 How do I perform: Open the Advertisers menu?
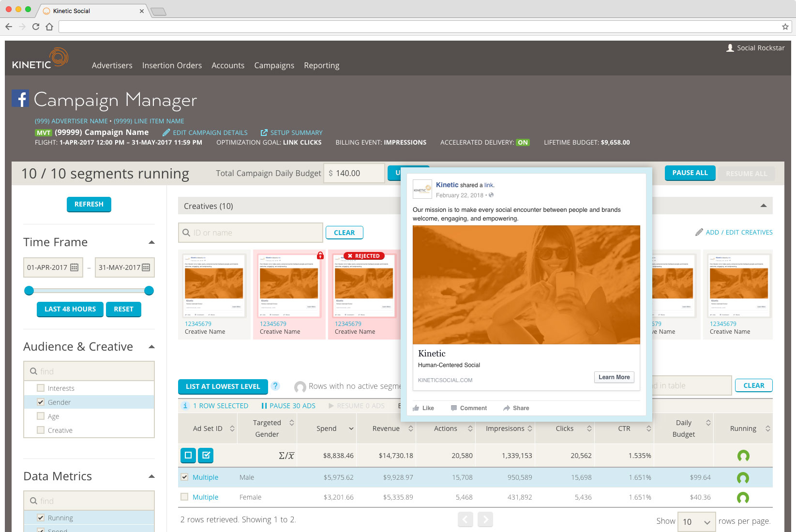[x=112, y=65]
